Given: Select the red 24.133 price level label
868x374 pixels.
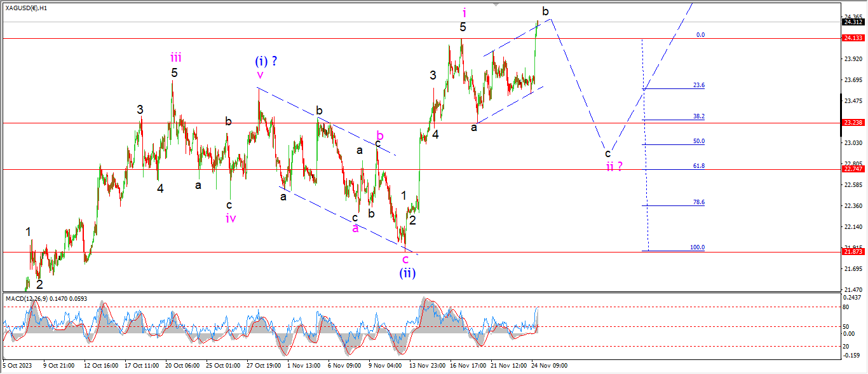Looking at the screenshot, I should point(852,38).
